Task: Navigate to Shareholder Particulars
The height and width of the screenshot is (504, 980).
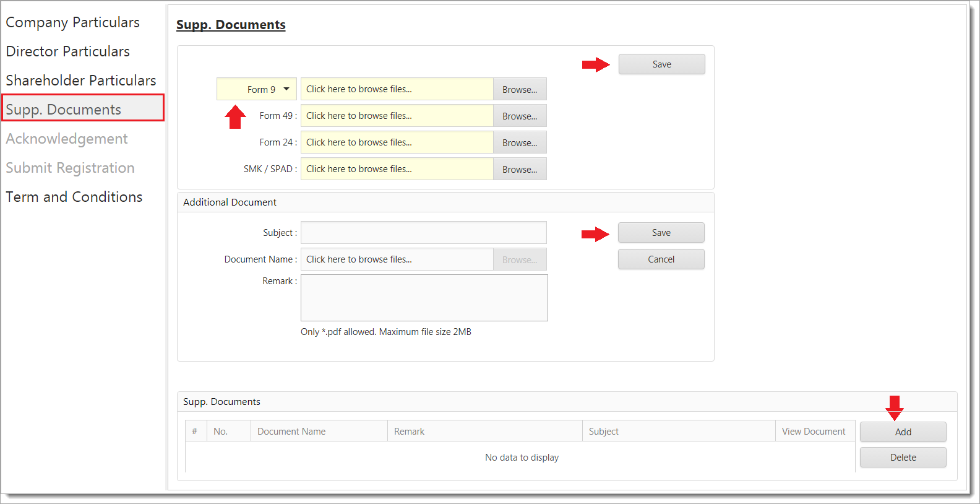Action: tap(81, 80)
